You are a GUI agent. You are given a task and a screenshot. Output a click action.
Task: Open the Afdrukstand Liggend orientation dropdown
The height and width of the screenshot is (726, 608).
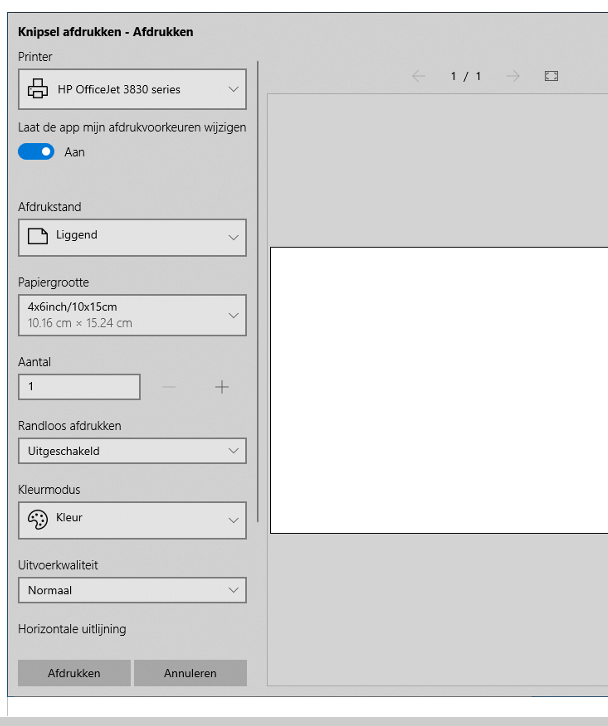click(x=132, y=238)
